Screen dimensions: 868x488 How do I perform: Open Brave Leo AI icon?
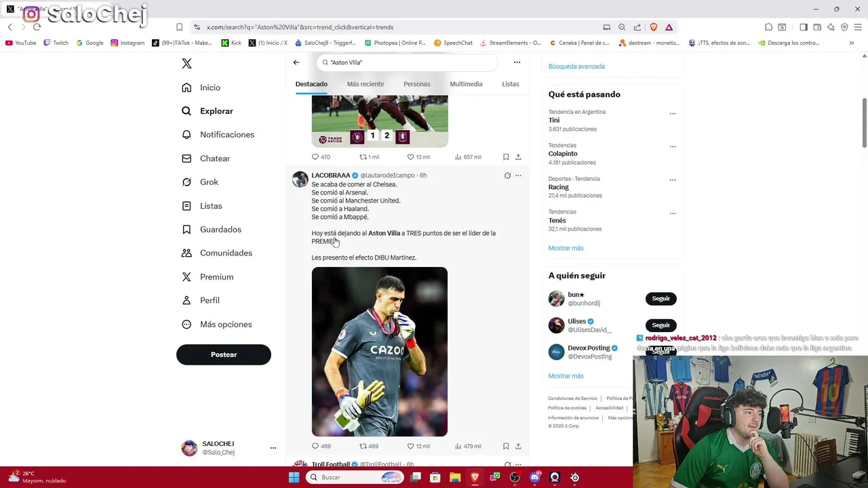[831, 27]
